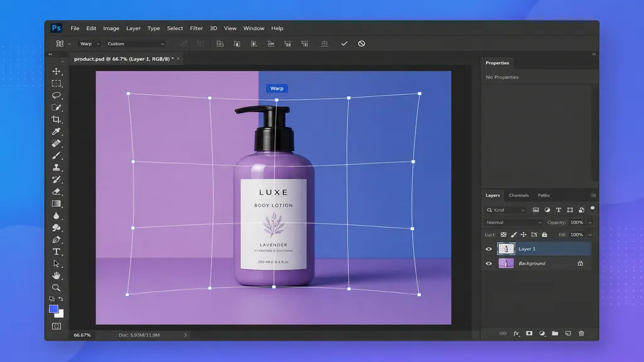Select the Rectangular Marquee tool
Image resolution: width=644 pixels, height=362 pixels.
coord(56,84)
